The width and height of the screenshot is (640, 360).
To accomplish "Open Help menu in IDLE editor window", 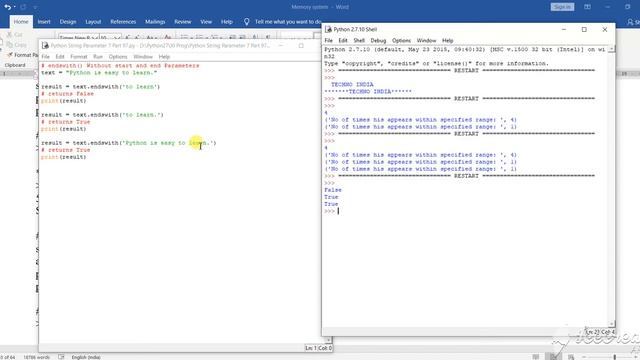I will click(x=164, y=57).
